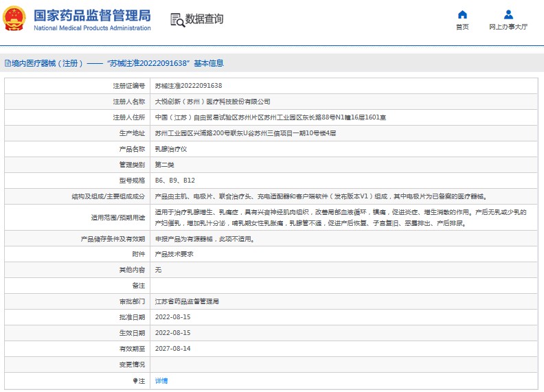Click 网上办事大厅 text link

[x=508, y=27]
